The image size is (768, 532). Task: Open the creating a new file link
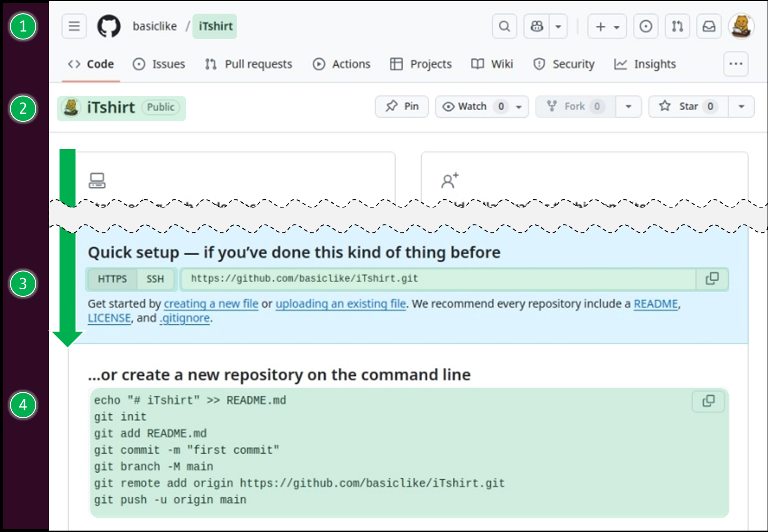(211, 304)
